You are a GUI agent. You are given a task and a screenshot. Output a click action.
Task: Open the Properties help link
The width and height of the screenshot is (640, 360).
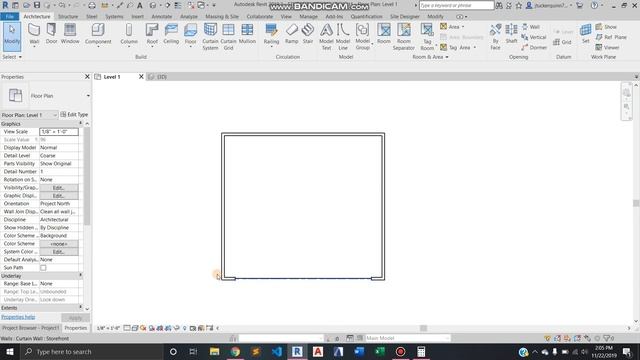click(18, 317)
